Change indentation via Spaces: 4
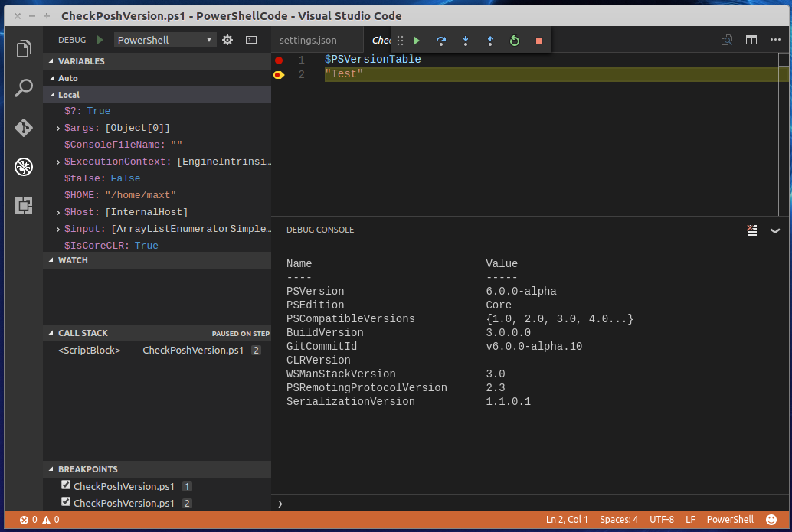792x532 pixels. click(619, 520)
